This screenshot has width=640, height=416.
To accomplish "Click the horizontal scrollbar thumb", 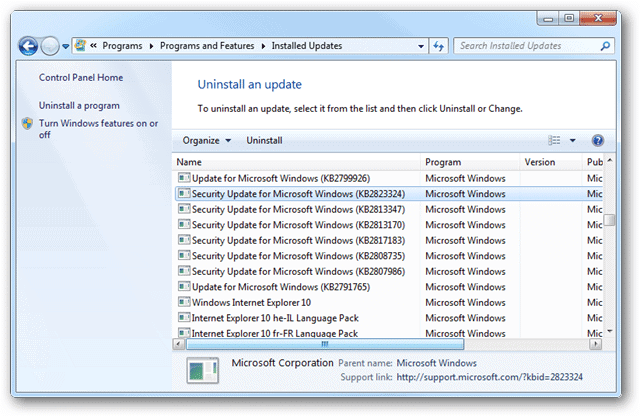I will pos(325,344).
